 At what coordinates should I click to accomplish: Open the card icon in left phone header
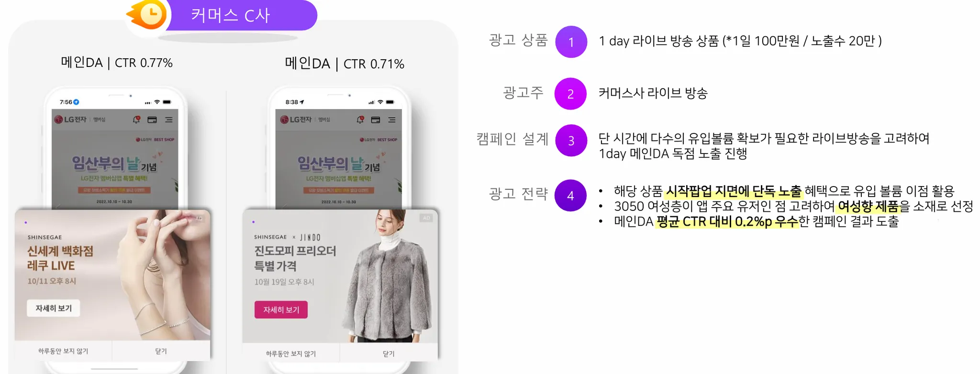pos(152,120)
